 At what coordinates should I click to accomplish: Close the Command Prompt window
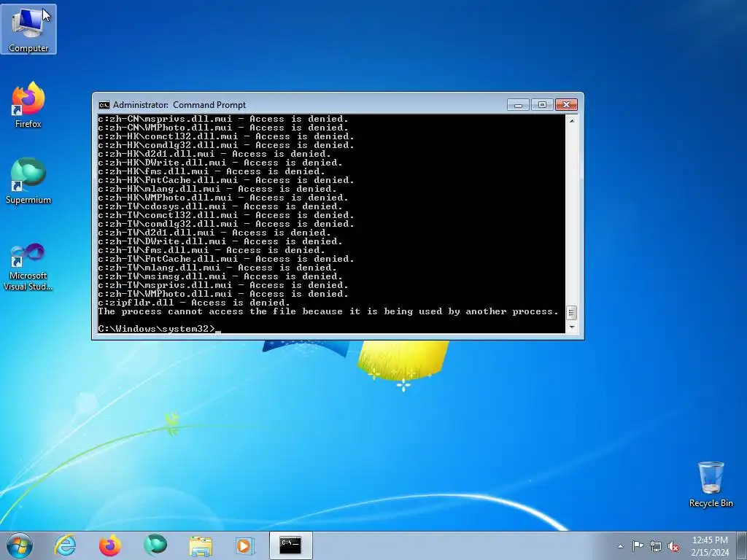tap(566, 105)
